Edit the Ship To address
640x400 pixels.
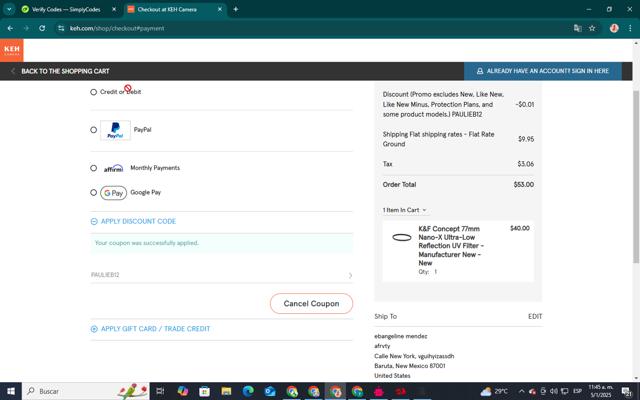coord(535,316)
